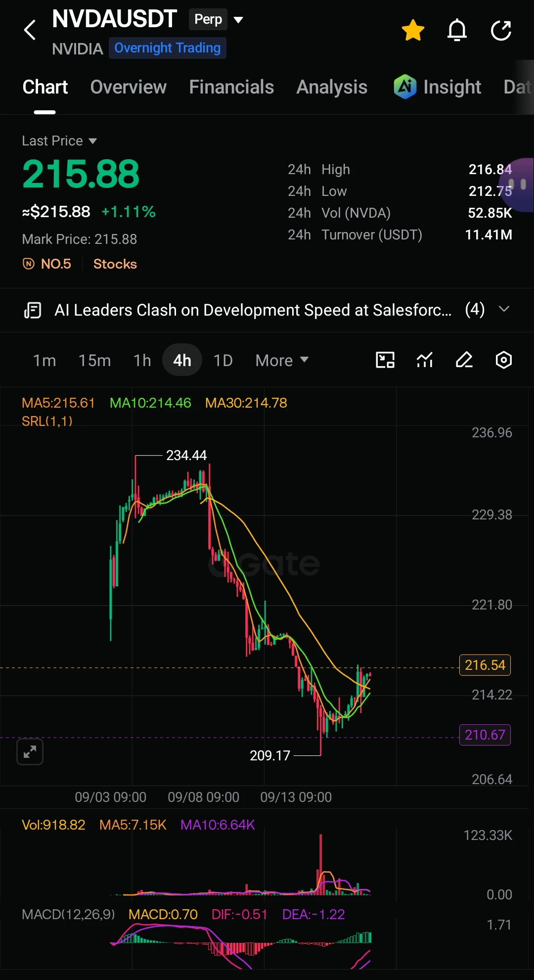Go back with the arrow icon
The image size is (534, 980).
[x=30, y=30]
